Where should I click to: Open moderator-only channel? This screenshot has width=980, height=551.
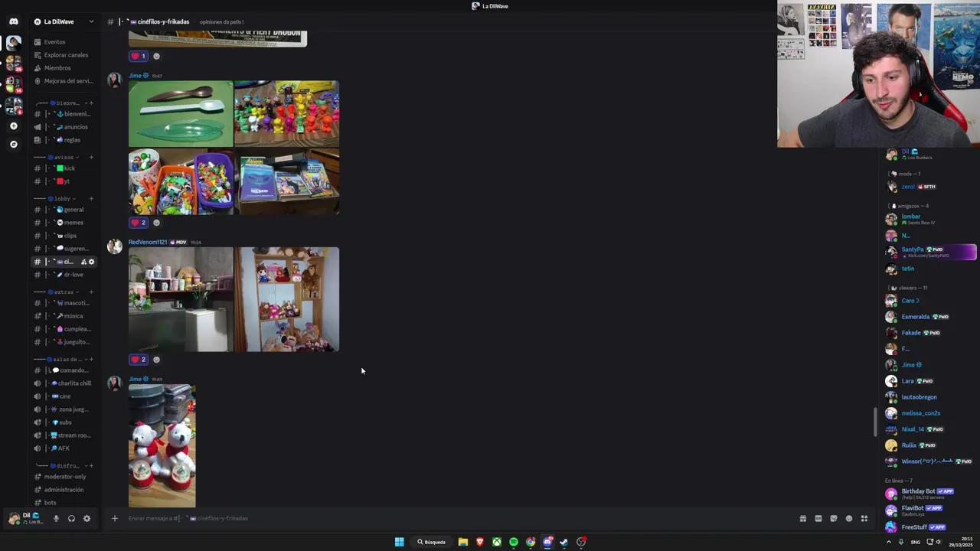pos(64,477)
